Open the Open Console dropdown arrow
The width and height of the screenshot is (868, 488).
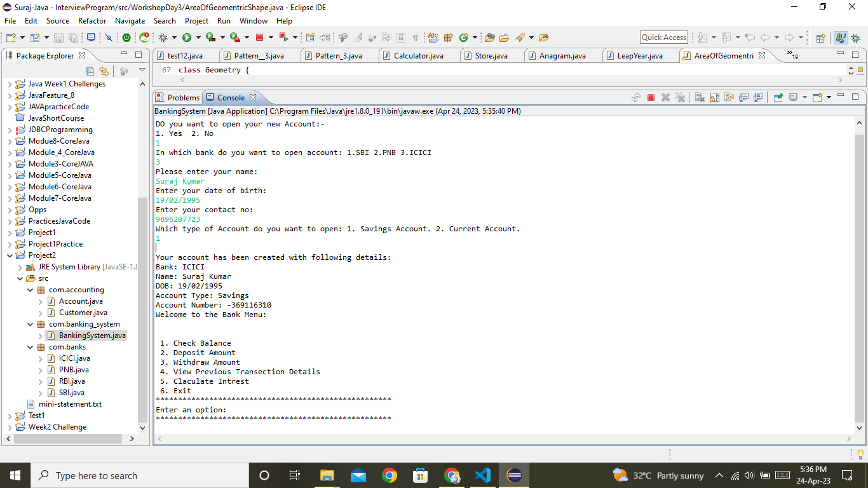[829, 97]
